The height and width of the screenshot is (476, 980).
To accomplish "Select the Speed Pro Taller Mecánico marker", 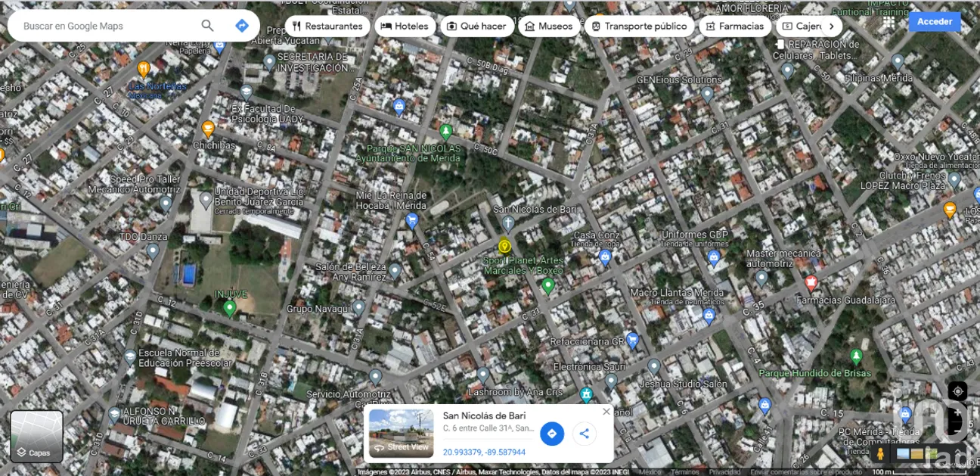I will [x=166, y=204].
